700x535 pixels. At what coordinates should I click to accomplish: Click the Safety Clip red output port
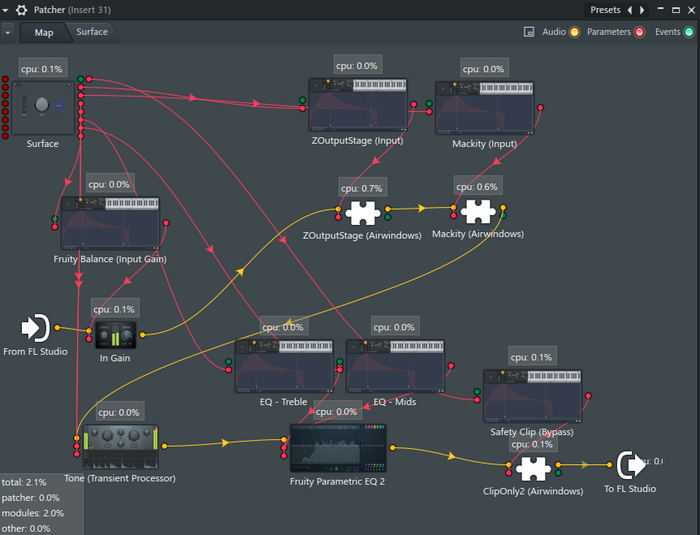pos(588,396)
